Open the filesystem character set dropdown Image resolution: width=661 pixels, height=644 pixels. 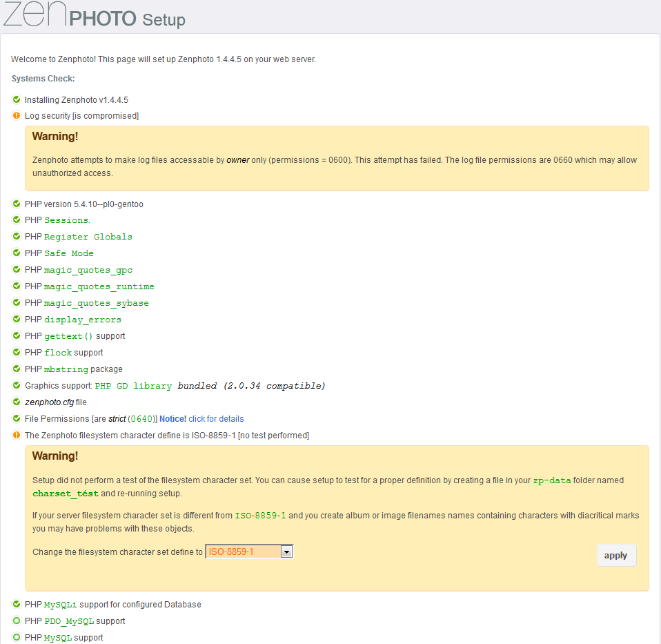(x=248, y=552)
